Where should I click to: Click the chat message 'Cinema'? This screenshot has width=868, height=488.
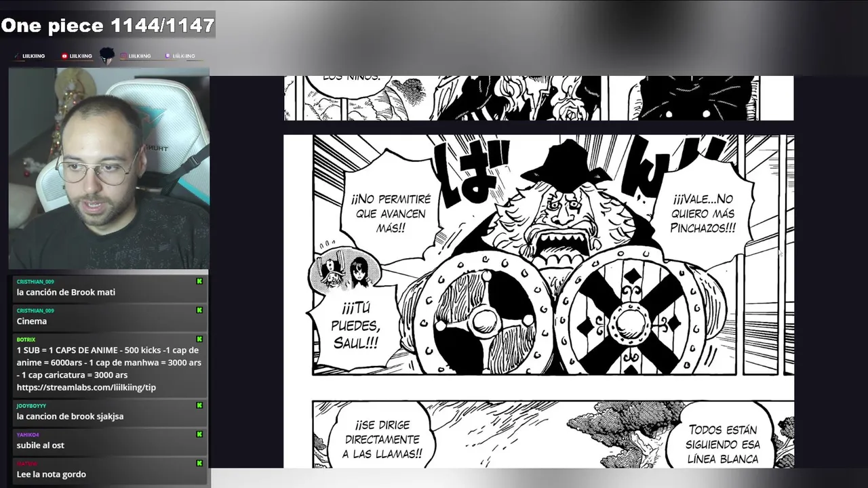(x=32, y=321)
